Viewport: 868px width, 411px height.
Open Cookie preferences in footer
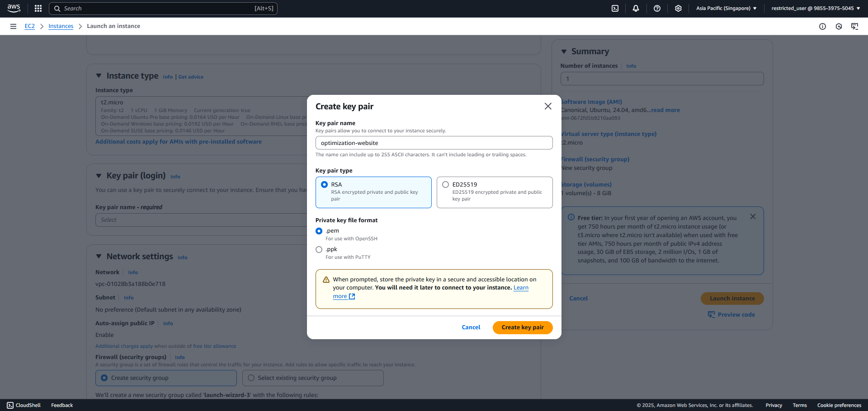[839, 405]
